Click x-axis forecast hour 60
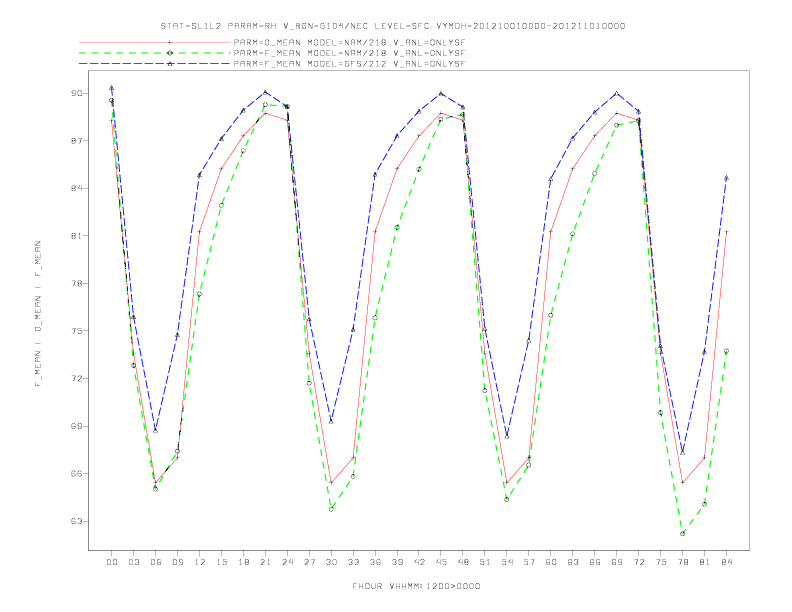 pyautogui.click(x=551, y=562)
